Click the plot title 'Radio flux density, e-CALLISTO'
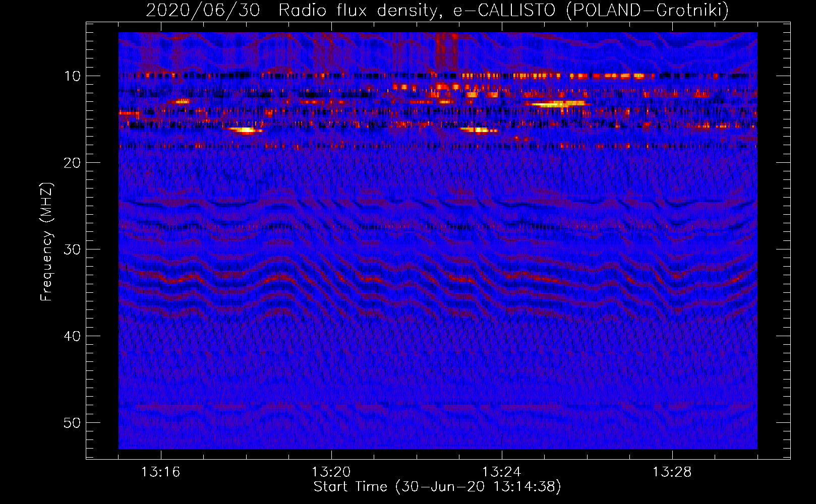This screenshot has width=816, height=504. point(418,10)
